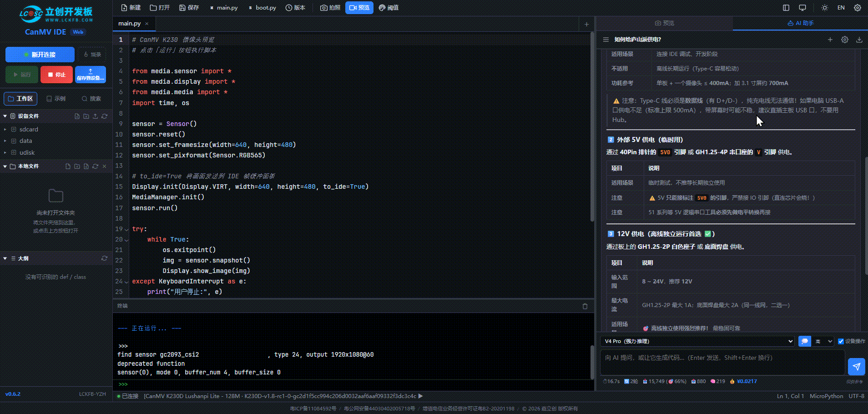The width and height of the screenshot is (868, 414).
Task: Click the import file icon in 本地文件
Action: point(86,167)
